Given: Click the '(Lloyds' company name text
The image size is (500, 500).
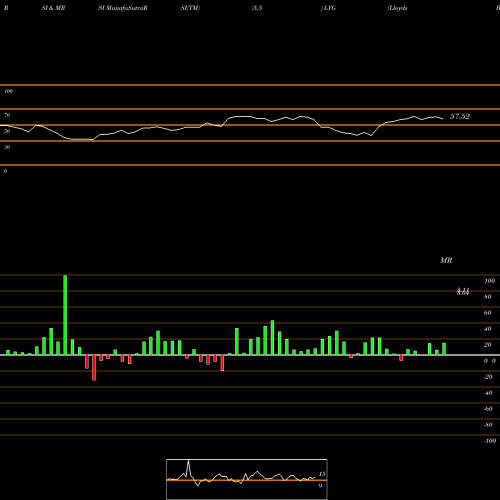Looking at the screenshot, I should [x=397, y=8].
